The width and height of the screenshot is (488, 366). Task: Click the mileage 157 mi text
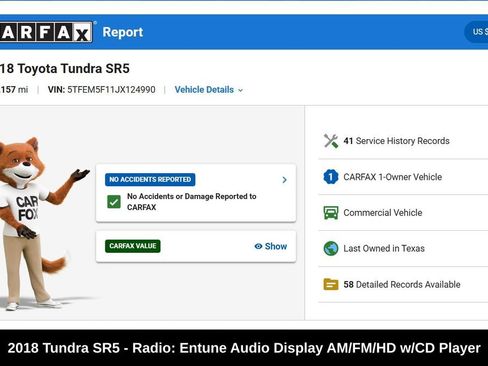point(14,90)
